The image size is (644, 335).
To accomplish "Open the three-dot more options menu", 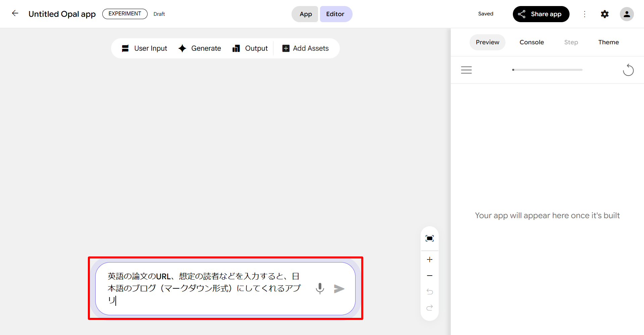I will (x=584, y=14).
